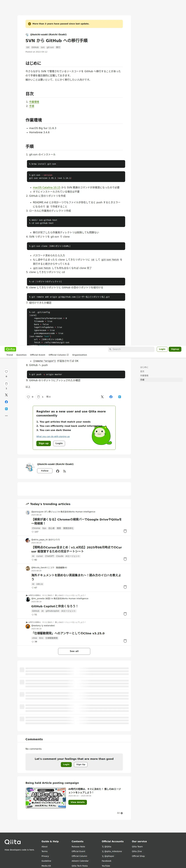This screenshot has width=186, height=868.
Task: Open the 作業環境 link in 目次
Action: (34, 102)
